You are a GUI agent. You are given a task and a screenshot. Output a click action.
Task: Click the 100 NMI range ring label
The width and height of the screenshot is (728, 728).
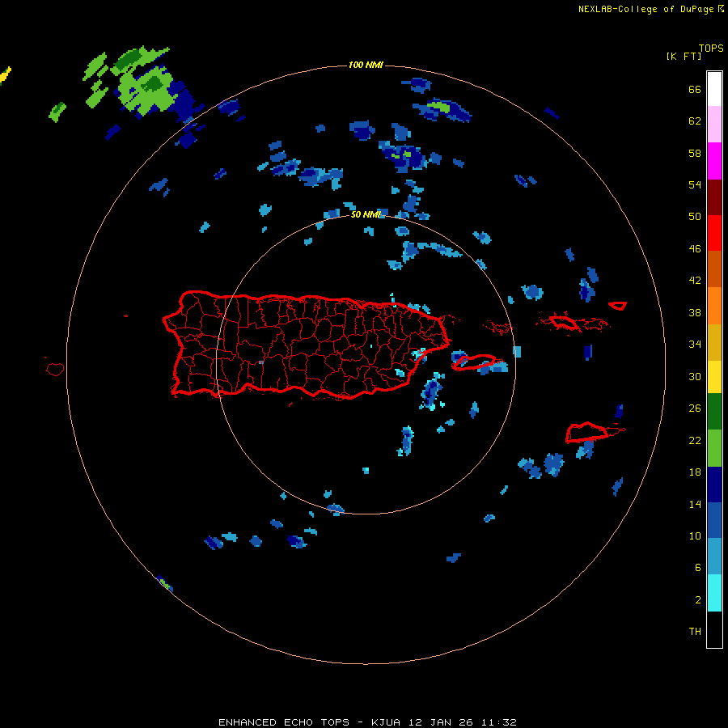pyautogui.click(x=366, y=65)
